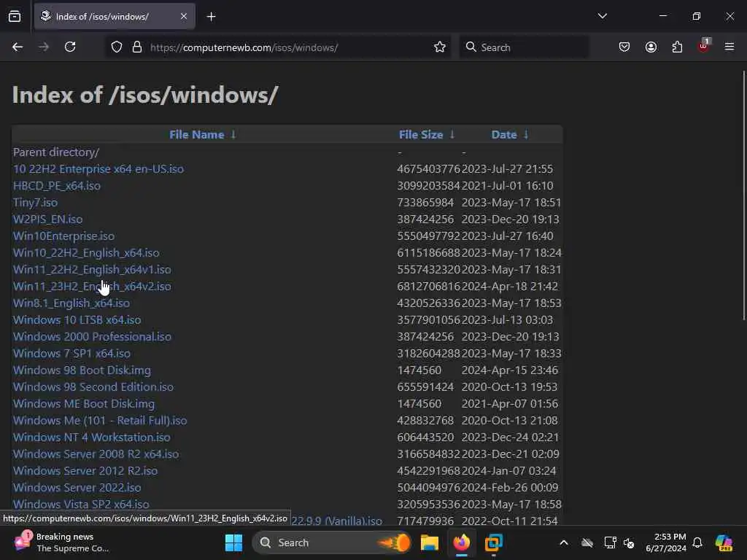747x560 pixels.
Task: Download Windows NT 4 Workstation.iso
Action: 91,437
